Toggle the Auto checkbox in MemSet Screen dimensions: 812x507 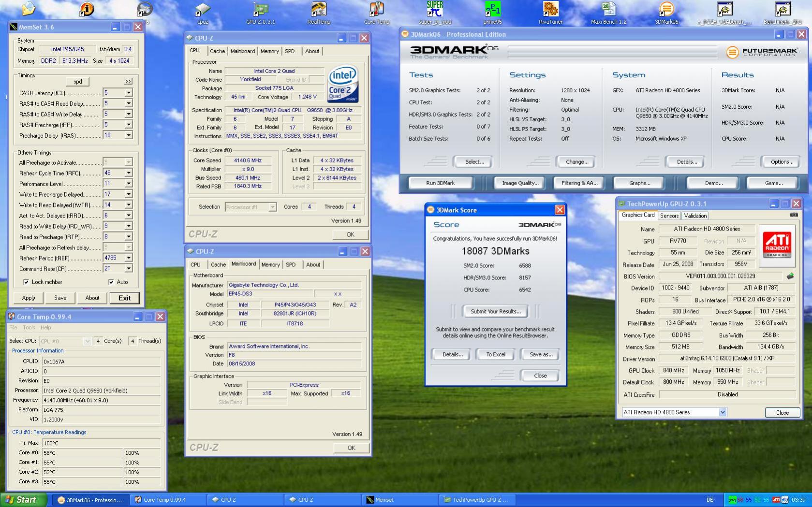click(111, 282)
